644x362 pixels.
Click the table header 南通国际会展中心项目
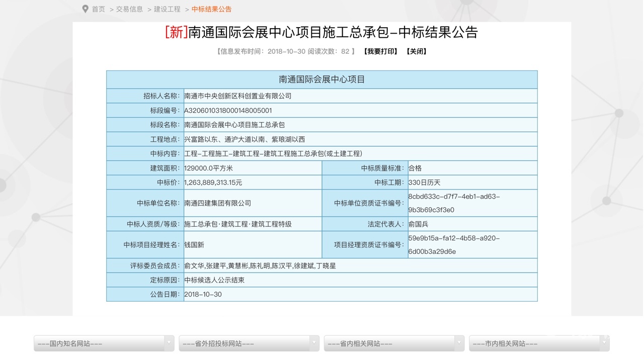coord(321,79)
